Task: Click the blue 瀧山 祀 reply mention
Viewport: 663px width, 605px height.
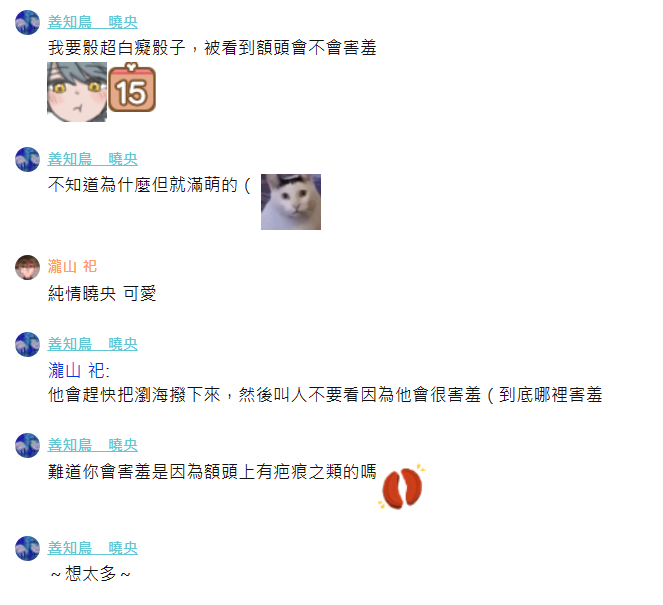Action: (78, 371)
